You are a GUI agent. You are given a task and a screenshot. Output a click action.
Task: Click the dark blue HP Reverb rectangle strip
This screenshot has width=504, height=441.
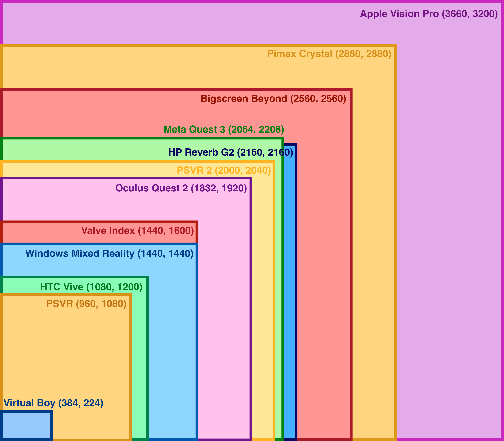click(x=290, y=295)
